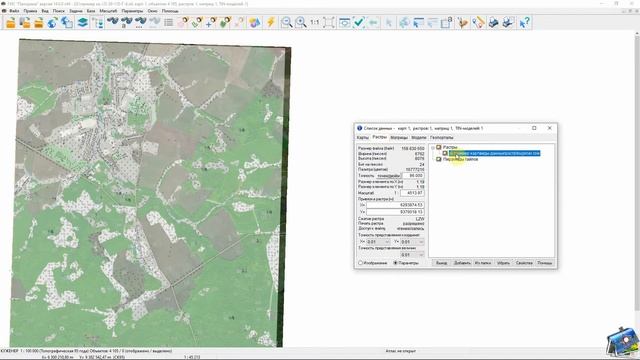Click the list lines toolbar icon
Image resolution: width=640 pixels, height=360 pixels.
[x=168, y=22]
